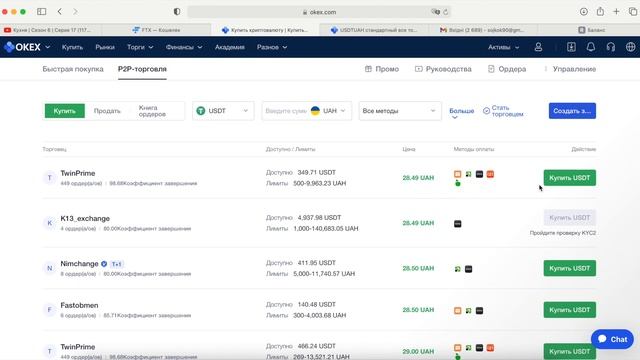Go back with Safari back arrow
The width and height of the screenshot is (640, 360).
(60, 12)
